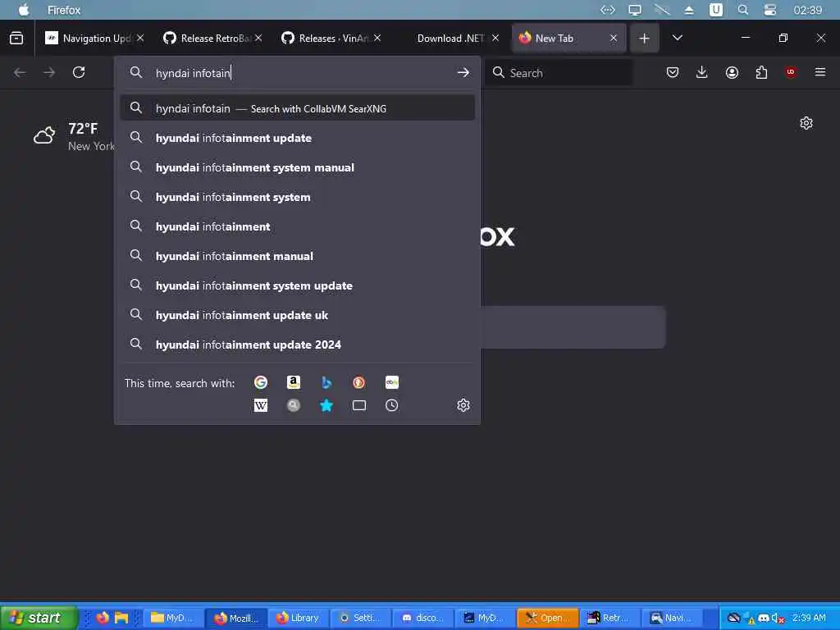Click the eject icon in the menu bar

689,10
